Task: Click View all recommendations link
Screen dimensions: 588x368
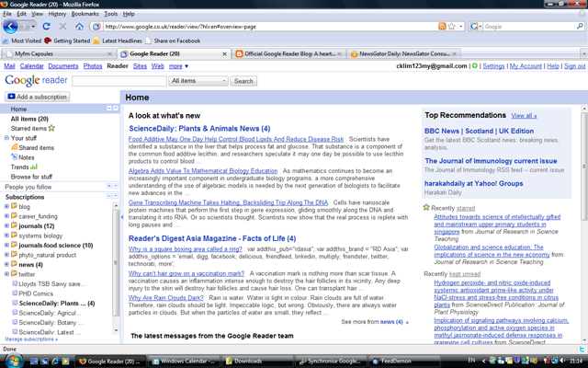Action: [x=524, y=116]
